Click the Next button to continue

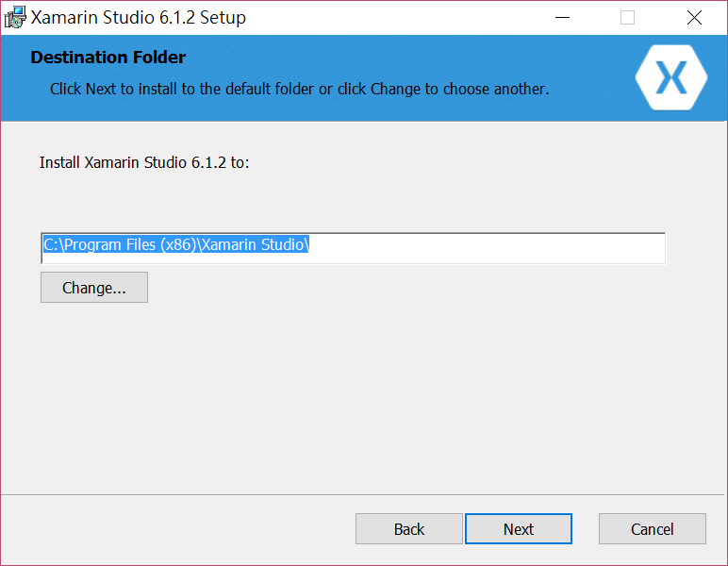(518, 529)
